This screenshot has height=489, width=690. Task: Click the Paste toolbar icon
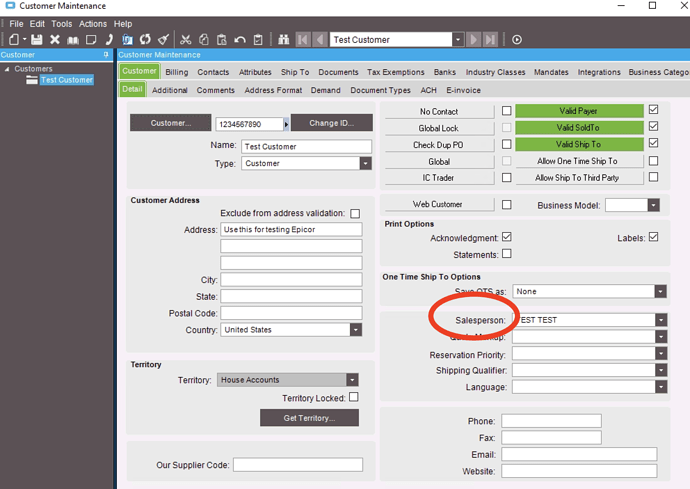[222, 40]
